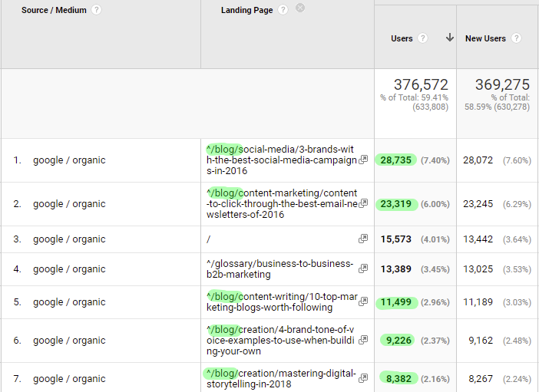Open external link for brand-tone-of-voice page

363,340
